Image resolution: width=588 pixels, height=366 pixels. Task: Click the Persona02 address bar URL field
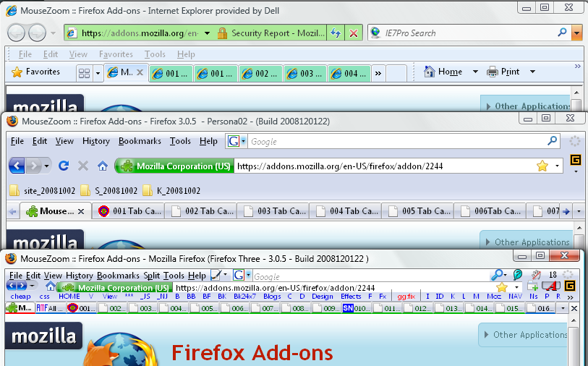(x=383, y=166)
